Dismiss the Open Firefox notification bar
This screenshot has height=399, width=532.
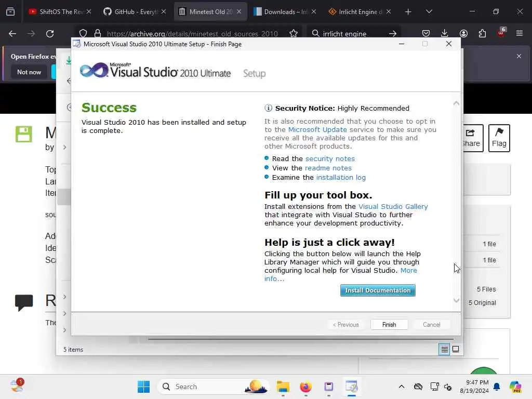point(519,56)
